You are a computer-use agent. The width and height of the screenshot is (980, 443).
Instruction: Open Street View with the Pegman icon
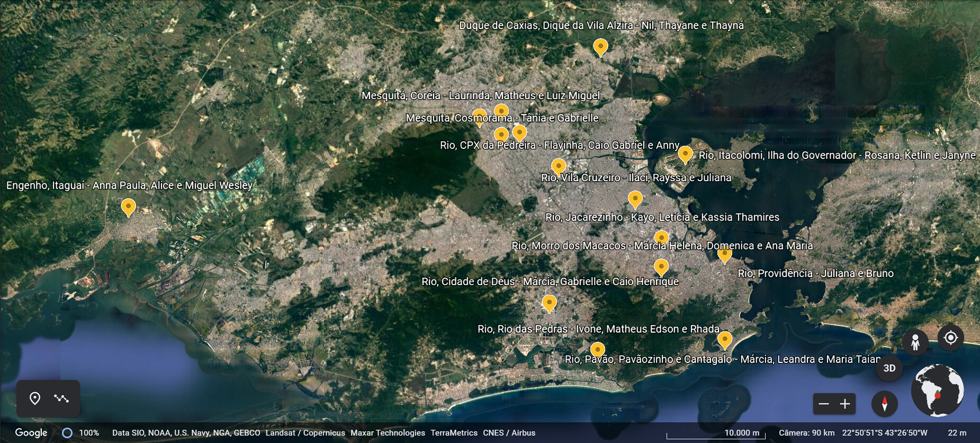point(915,343)
